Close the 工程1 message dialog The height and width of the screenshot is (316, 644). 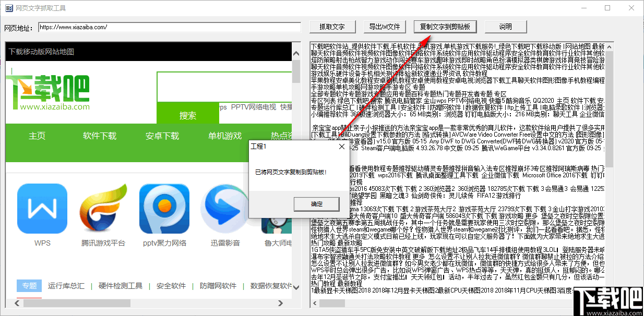(342, 147)
